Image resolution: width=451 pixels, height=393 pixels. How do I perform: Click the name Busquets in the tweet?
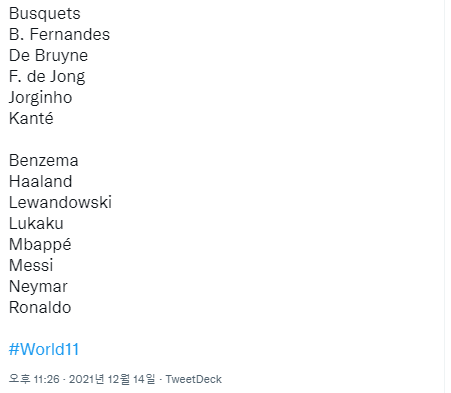(45, 14)
